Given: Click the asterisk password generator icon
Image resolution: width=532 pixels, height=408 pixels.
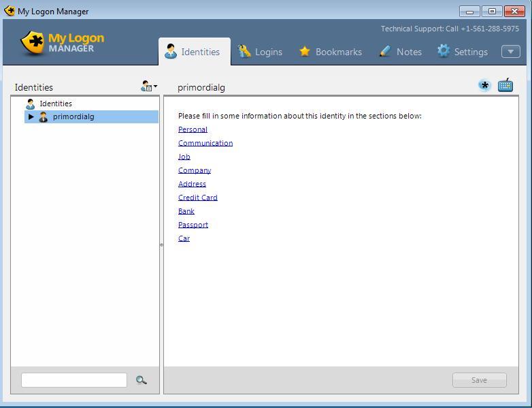Looking at the screenshot, I should pos(484,86).
